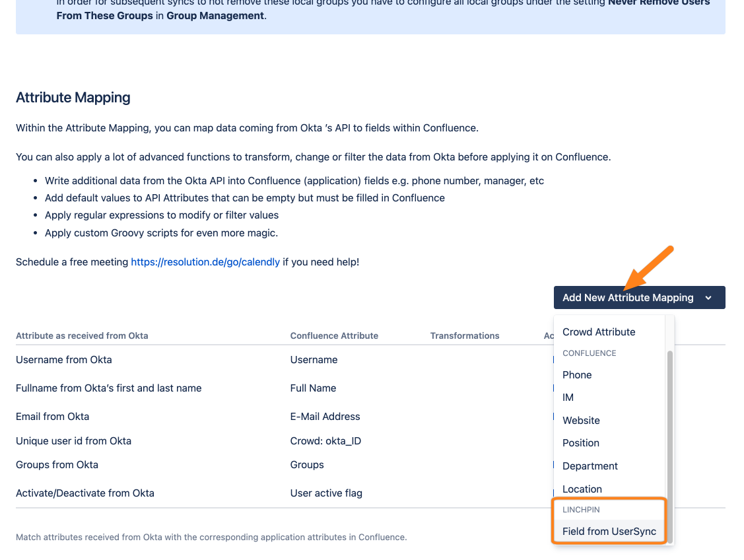Open the resolution.de calendly link
Screen dimensions: 744x560
(205, 262)
